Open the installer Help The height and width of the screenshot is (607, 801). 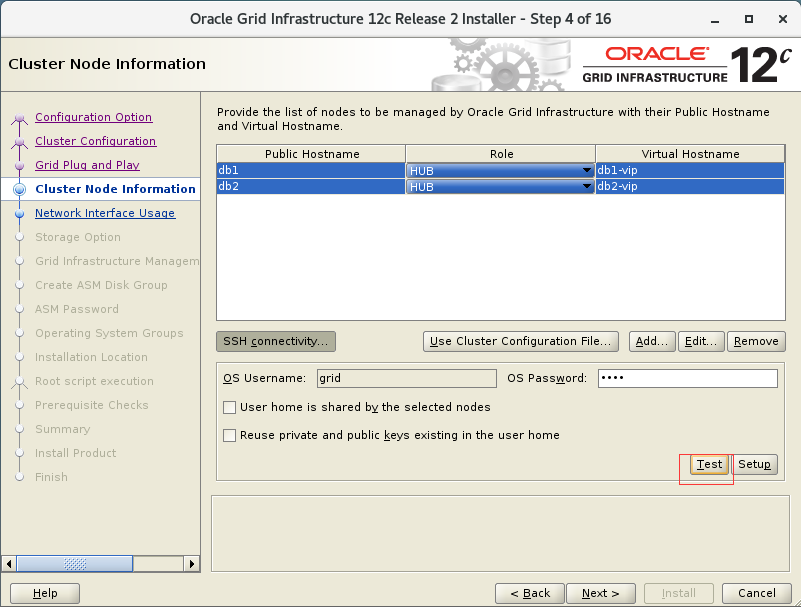pyautogui.click(x=45, y=593)
